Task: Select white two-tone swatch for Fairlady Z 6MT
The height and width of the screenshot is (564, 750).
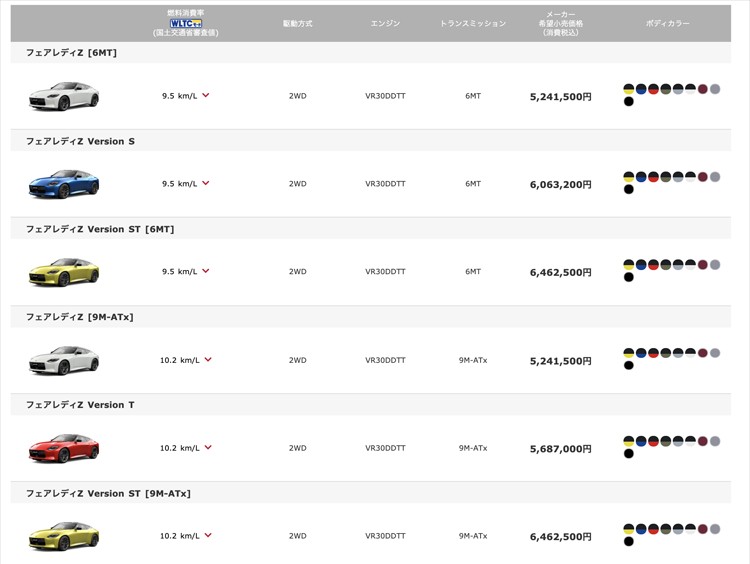Action: 690,89
